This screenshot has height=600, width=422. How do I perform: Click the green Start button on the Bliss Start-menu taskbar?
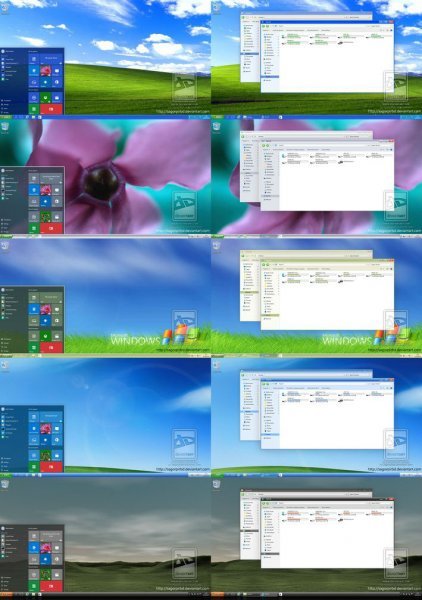pyautogui.click(x=6, y=117)
